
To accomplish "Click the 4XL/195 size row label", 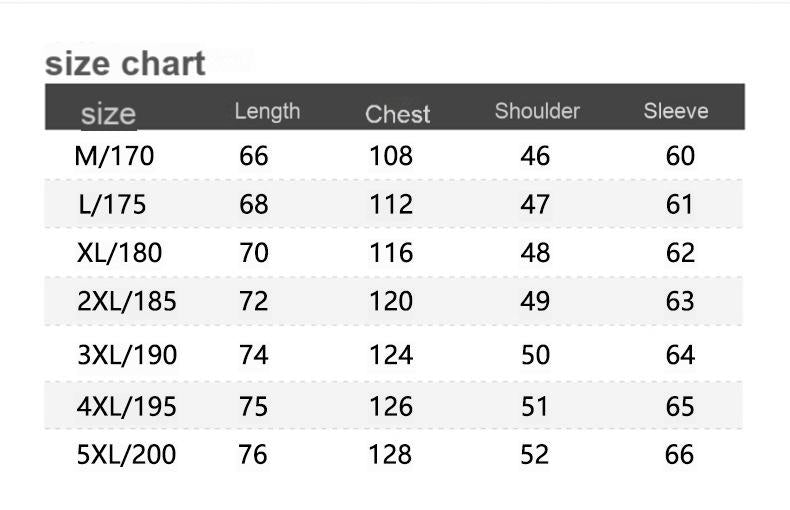I will tap(126, 406).
